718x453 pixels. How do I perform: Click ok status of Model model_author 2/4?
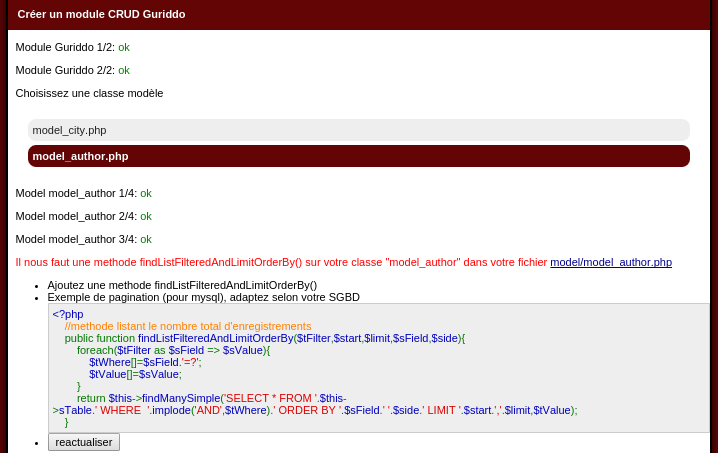tap(146, 217)
